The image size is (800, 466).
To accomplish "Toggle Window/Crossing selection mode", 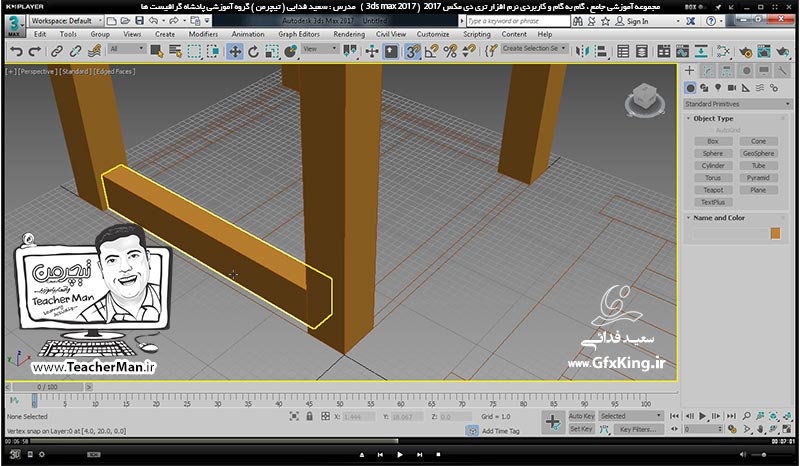I will click(213, 51).
